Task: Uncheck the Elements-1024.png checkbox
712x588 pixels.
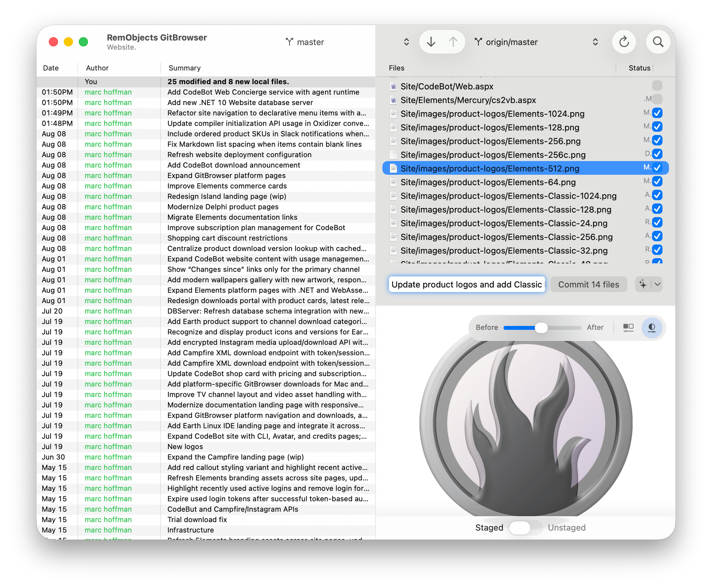Action: coord(657,113)
